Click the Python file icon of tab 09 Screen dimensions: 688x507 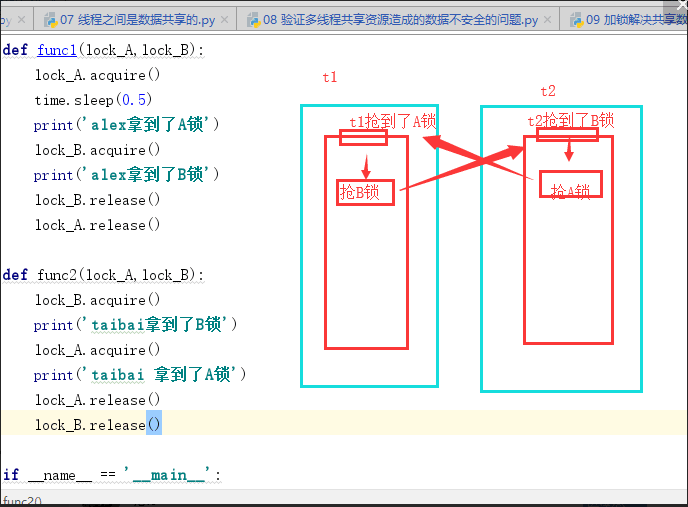(576, 20)
